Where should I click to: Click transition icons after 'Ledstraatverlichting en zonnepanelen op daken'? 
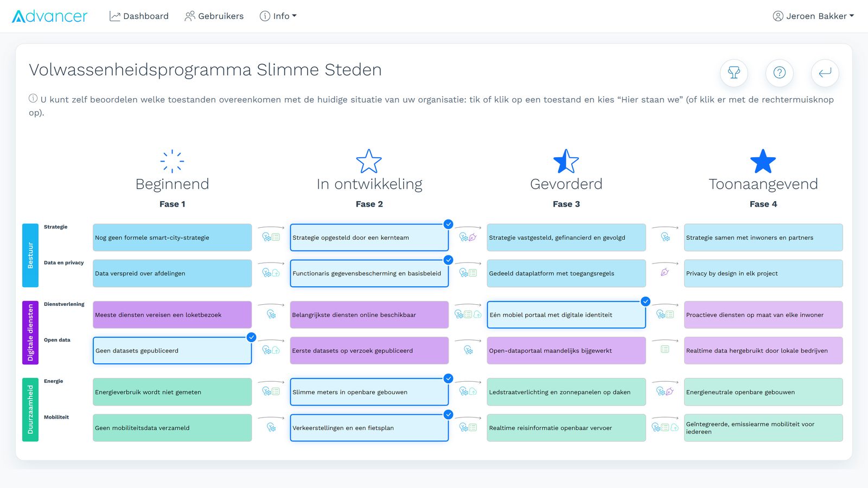pos(665,391)
